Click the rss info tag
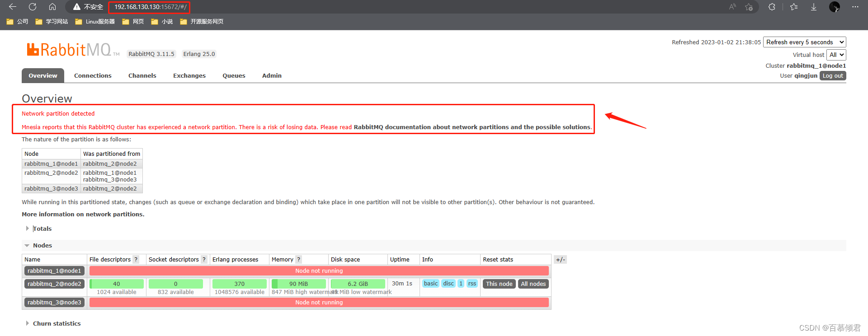Viewport: 868px width, 336px height. point(472,283)
